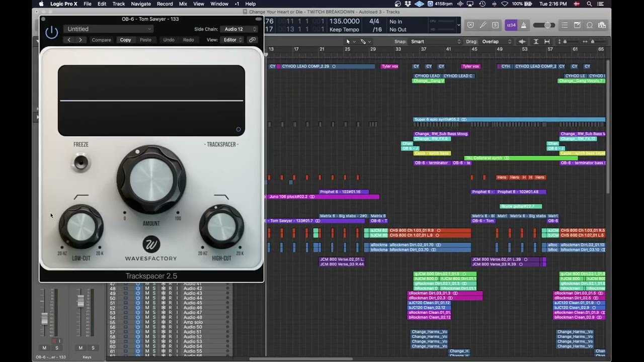Click the blue circle in Trackspacer display
This screenshot has height=362, width=644.
click(238, 129)
